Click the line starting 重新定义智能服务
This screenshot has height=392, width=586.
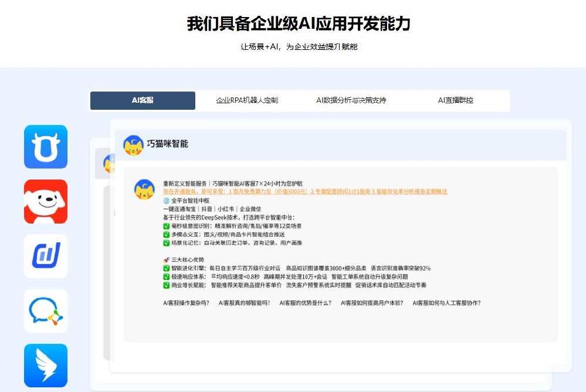(233, 184)
